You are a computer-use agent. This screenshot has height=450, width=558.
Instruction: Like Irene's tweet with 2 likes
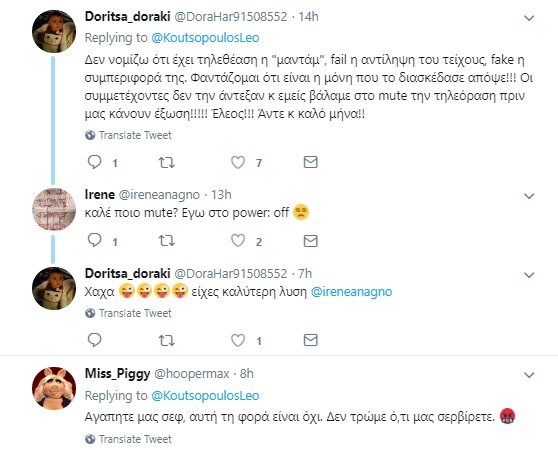(x=238, y=240)
